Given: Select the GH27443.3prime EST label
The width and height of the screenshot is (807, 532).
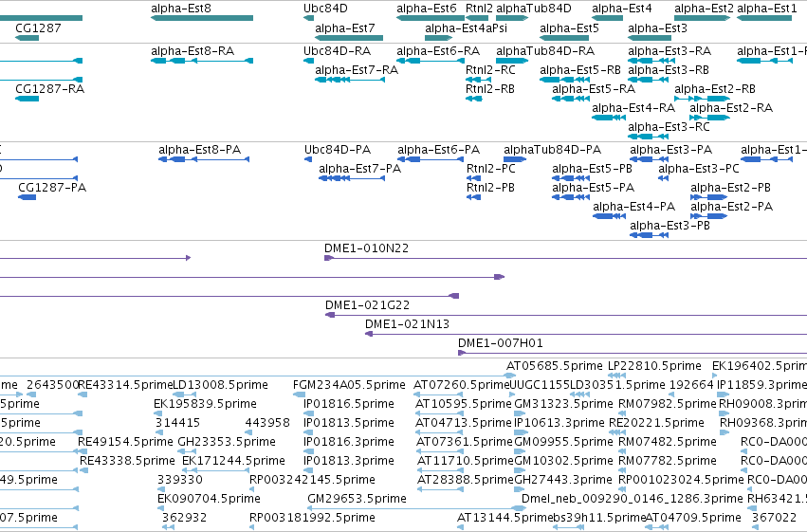Looking at the screenshot, I should tap(563, 480).
